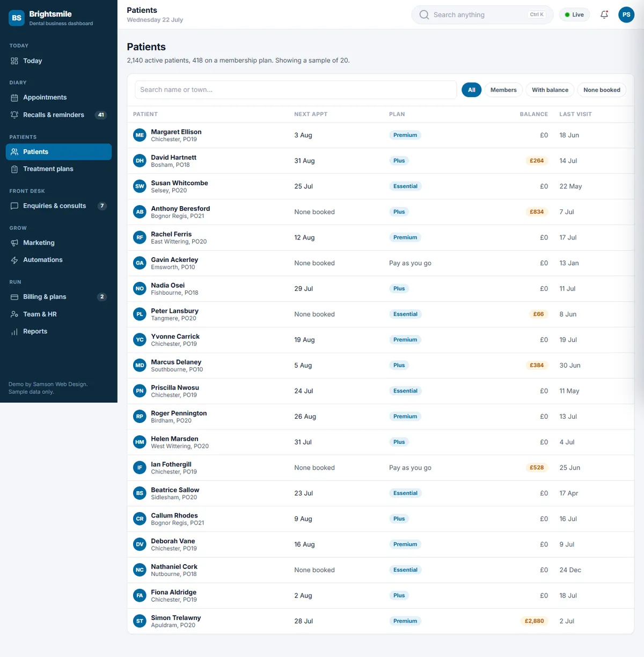Click Anthony Beresford's £834 balance
This screenshot has width=644, height=657.
[x=537, y=212]
